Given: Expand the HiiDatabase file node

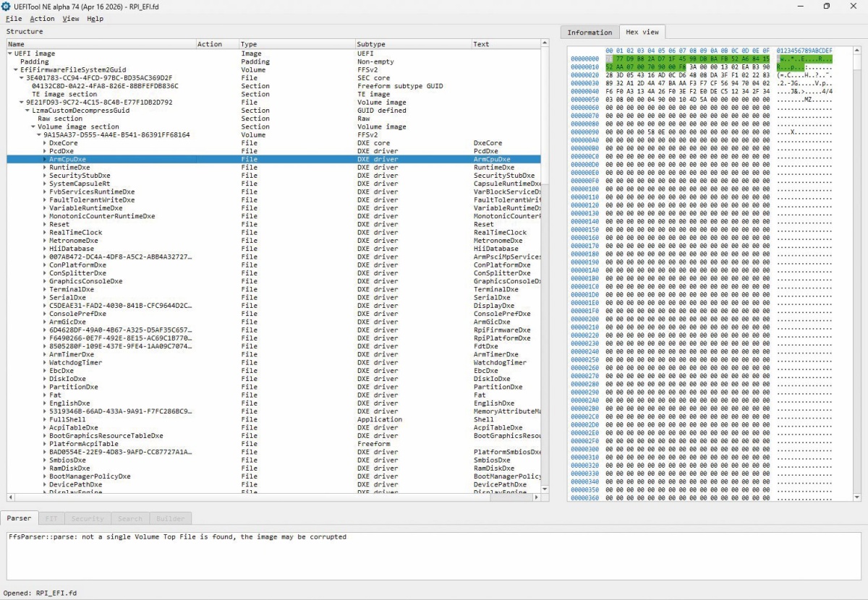Looking at the screenshot, I should point(45,249).
